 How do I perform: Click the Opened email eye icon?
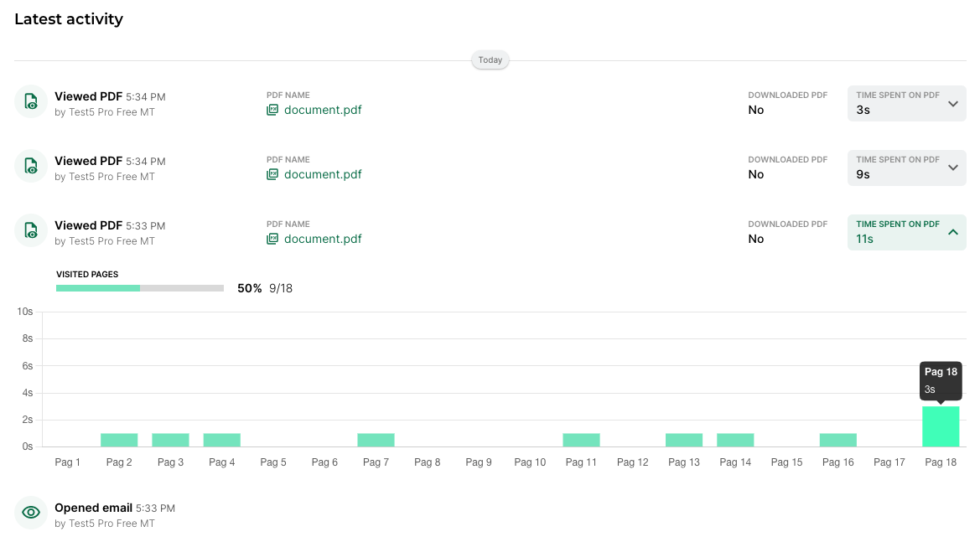[31, 513]
